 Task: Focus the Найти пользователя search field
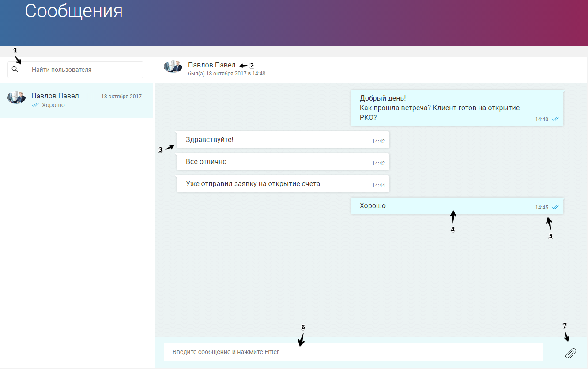click(x=75, y=70)
